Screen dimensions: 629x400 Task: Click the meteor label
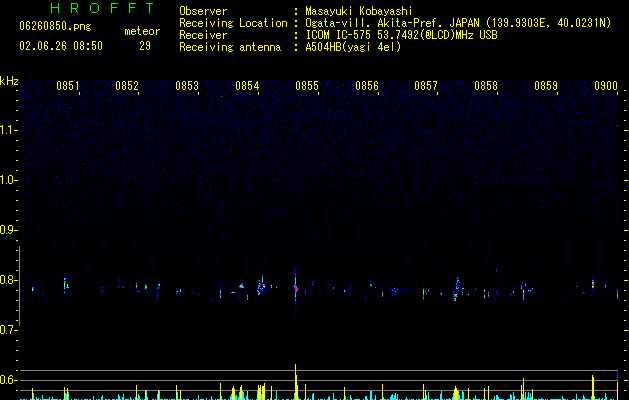pyautogui.click(x=142, y=31)
